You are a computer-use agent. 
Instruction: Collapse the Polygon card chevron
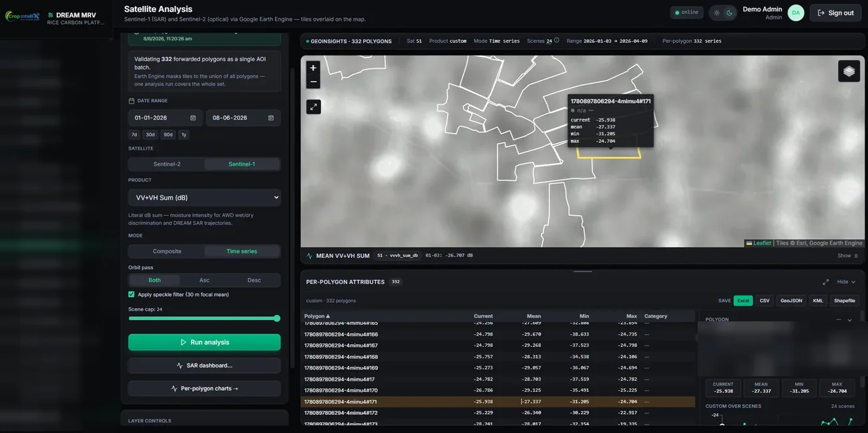pos(850,320)
